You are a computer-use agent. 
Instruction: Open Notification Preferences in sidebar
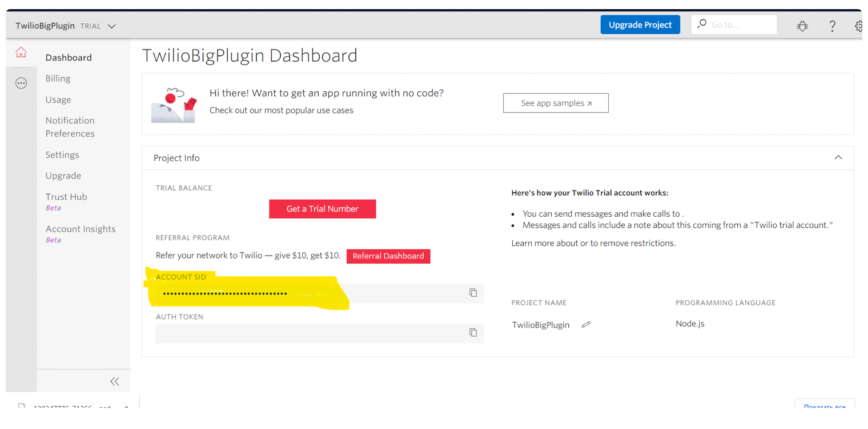click(70, 127)
